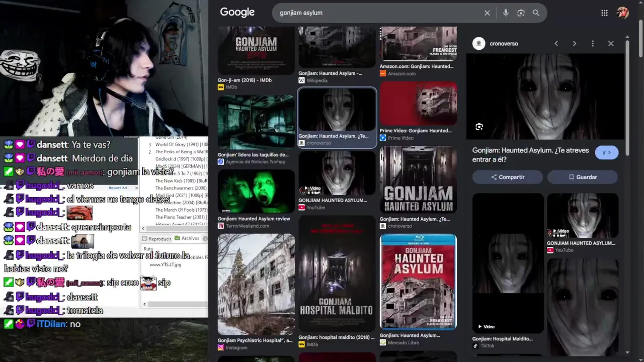Open the Amazon.com Gonjiam result link

point(417,66)
